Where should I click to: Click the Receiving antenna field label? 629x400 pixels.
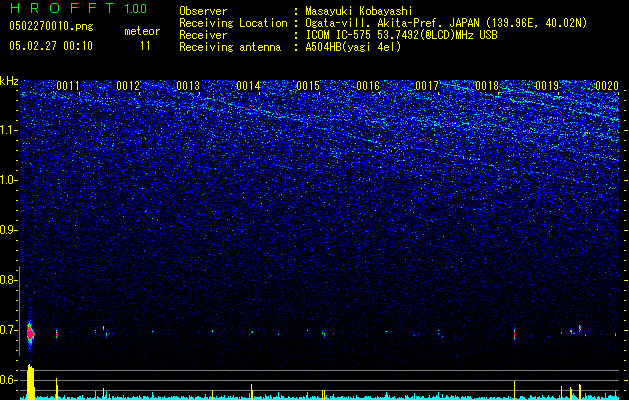tap(230, 47)
